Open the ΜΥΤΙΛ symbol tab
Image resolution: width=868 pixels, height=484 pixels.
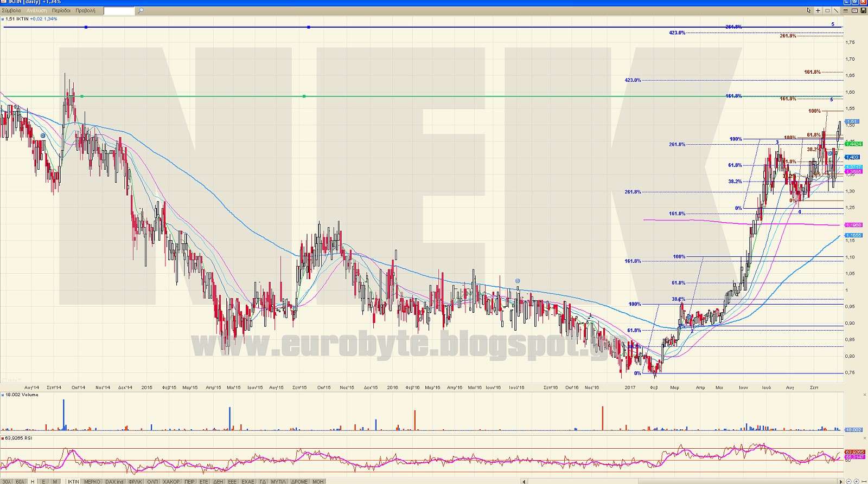[278, 481]
